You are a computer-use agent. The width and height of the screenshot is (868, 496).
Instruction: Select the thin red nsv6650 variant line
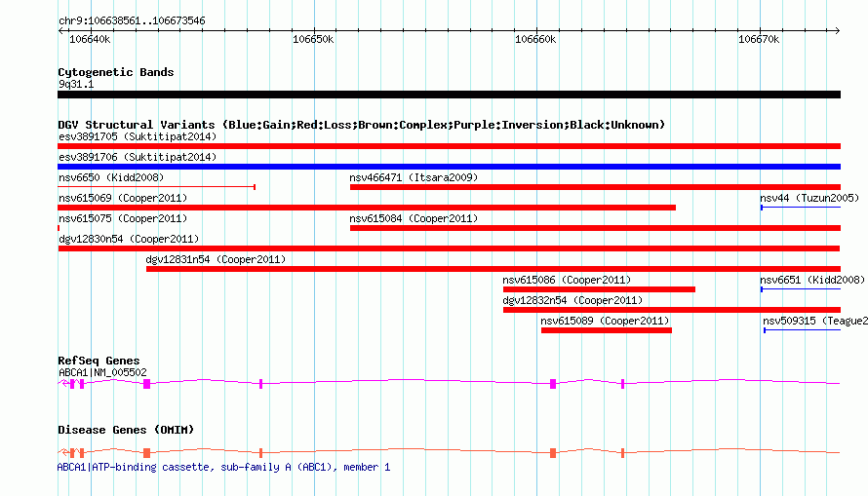click(x=156, y=187)
